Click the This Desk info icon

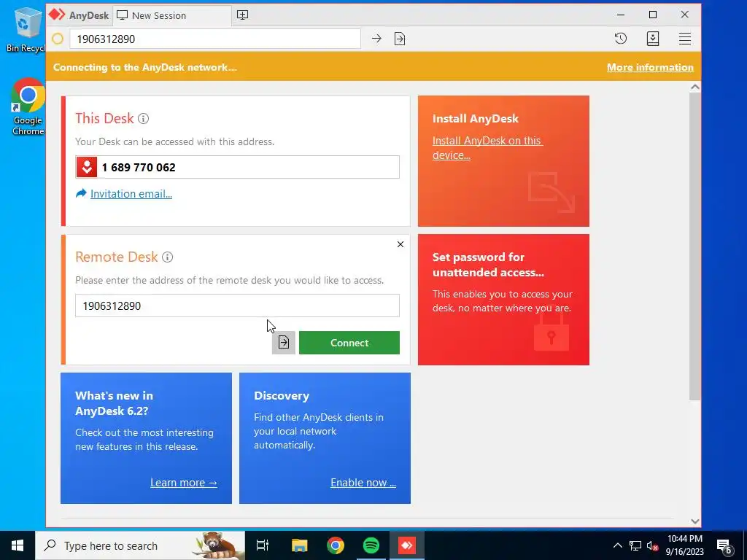(144, 119)
